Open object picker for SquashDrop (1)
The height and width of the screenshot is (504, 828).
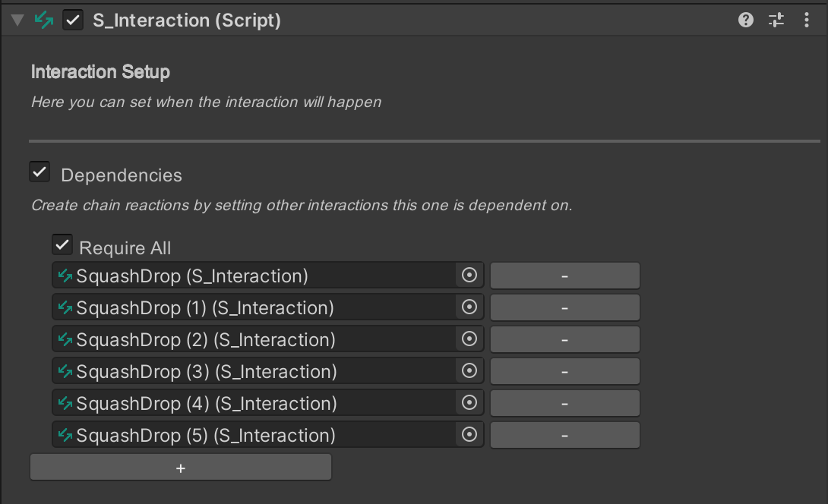point(469,307)
